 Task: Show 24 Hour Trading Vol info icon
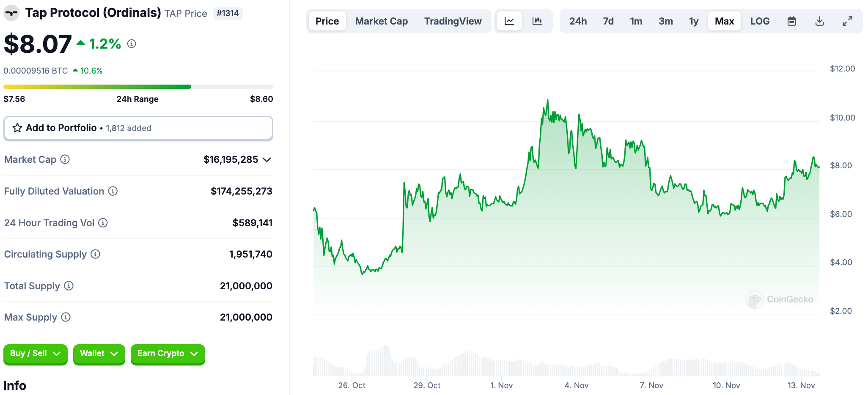tap(103, 223)
